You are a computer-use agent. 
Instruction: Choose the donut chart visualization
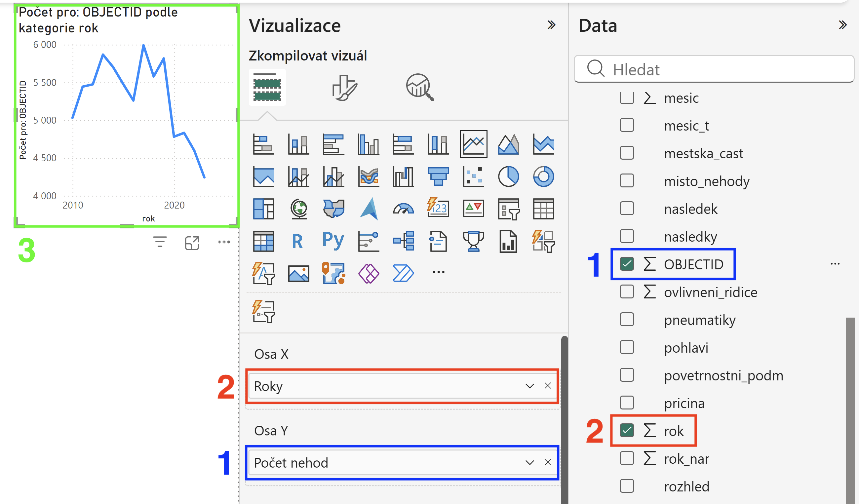click(x=543, y=176)
